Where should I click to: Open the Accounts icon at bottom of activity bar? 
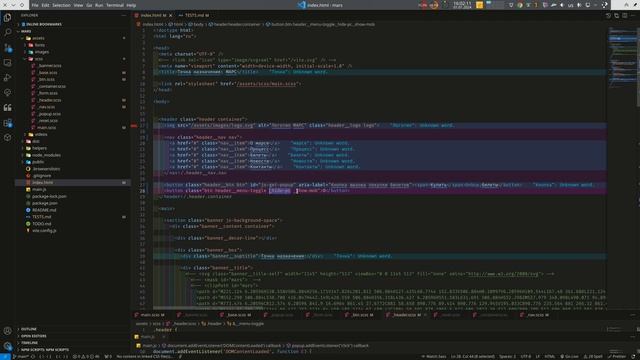coord(7,331)
